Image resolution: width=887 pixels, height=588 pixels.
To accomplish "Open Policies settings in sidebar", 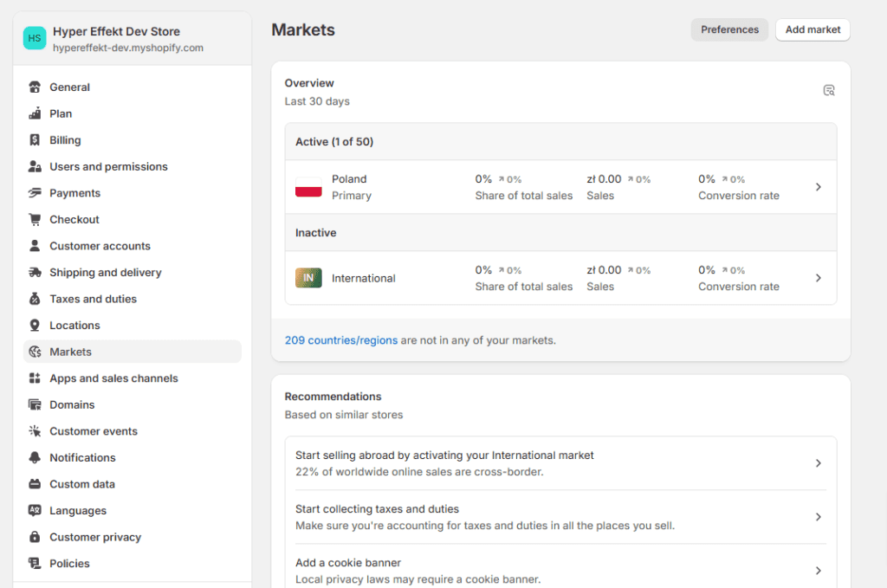I will point(133,564).
